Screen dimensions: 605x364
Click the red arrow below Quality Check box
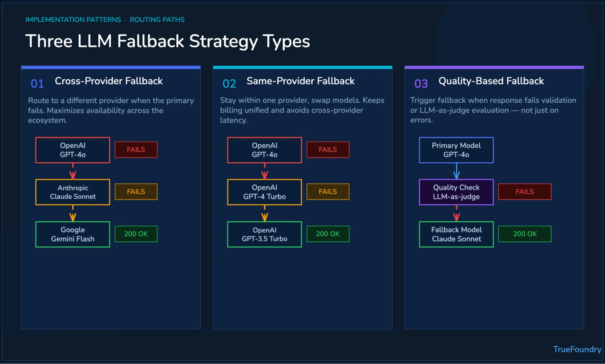456,213
